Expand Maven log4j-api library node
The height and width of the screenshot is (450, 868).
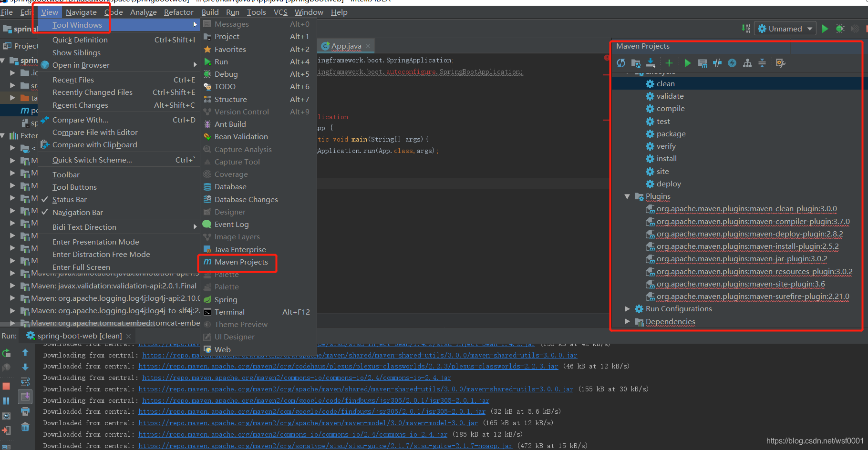click(13, 298)
